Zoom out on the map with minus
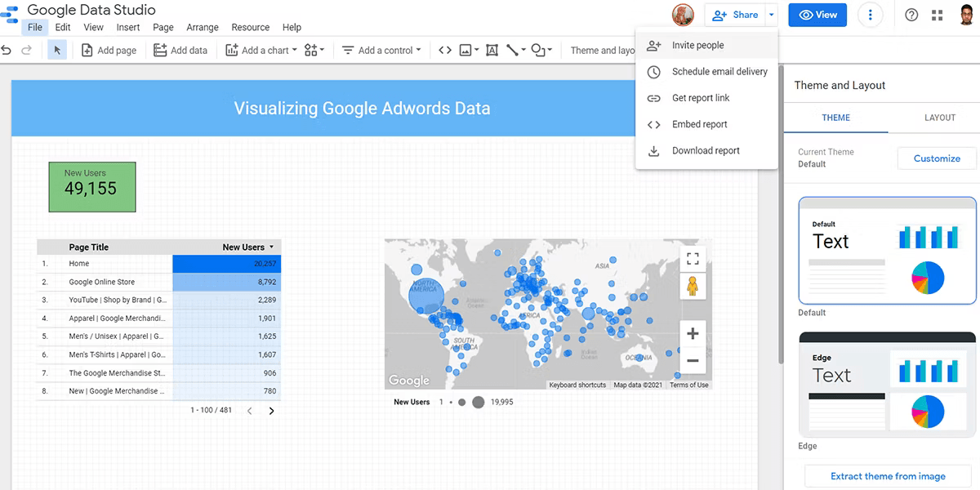 693,360
